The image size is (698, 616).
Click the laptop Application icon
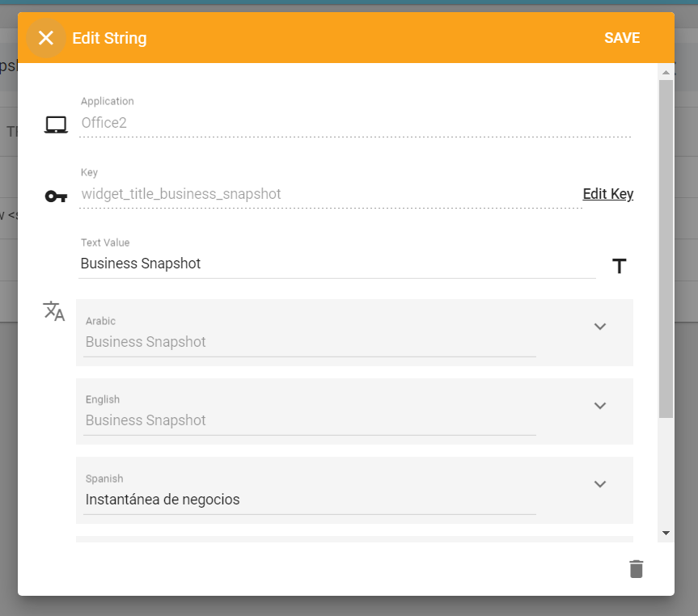point(56,124)
